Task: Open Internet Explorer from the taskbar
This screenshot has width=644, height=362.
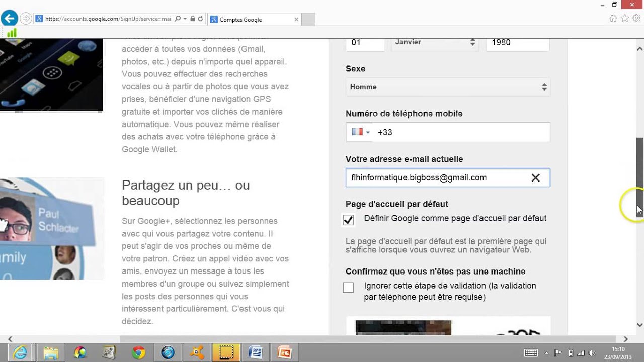Action: coord(21,353)
